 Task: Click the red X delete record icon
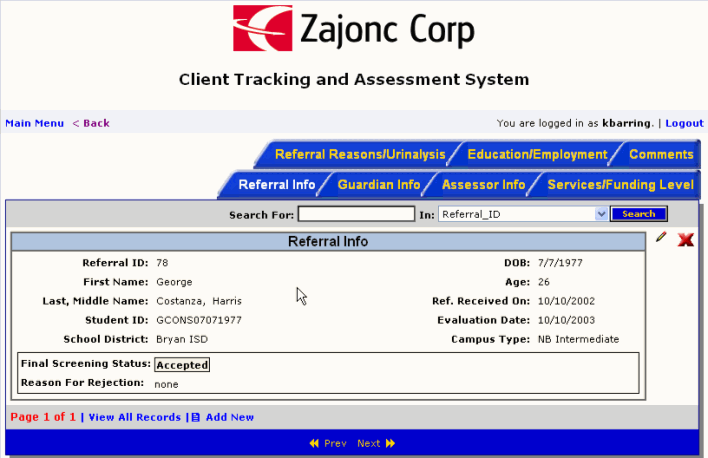click(x=685, y=239)
